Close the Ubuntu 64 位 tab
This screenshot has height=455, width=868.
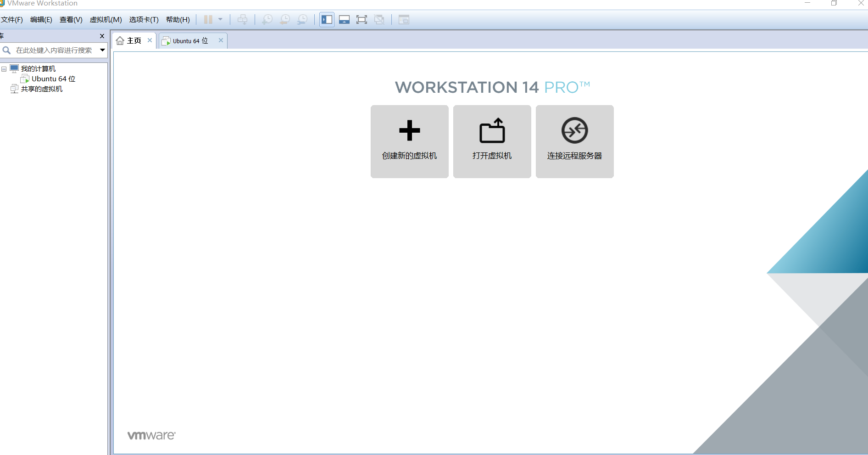tap(221, 40)
